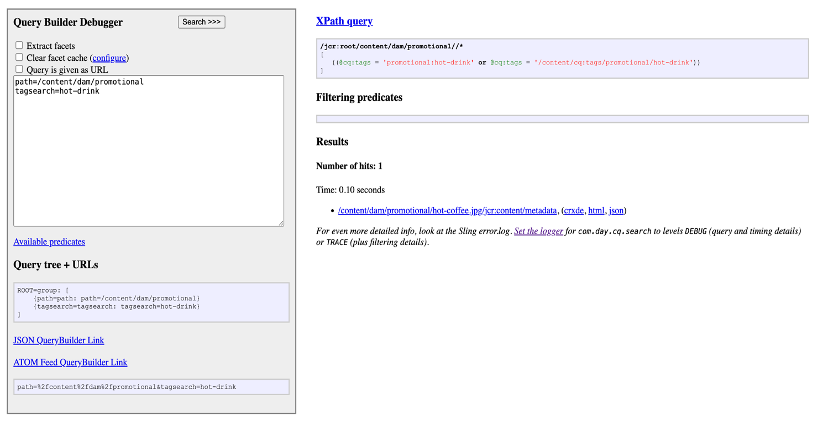Viewport: 824px width, 426px height.
Task: Tick the Clear facet cache checkbox
Action: pos(19,58)
